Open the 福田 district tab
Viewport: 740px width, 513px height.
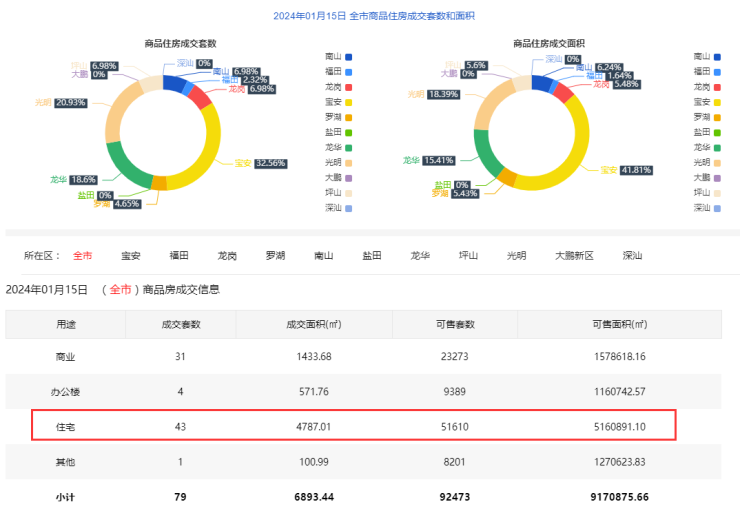(x=179, y=256)
